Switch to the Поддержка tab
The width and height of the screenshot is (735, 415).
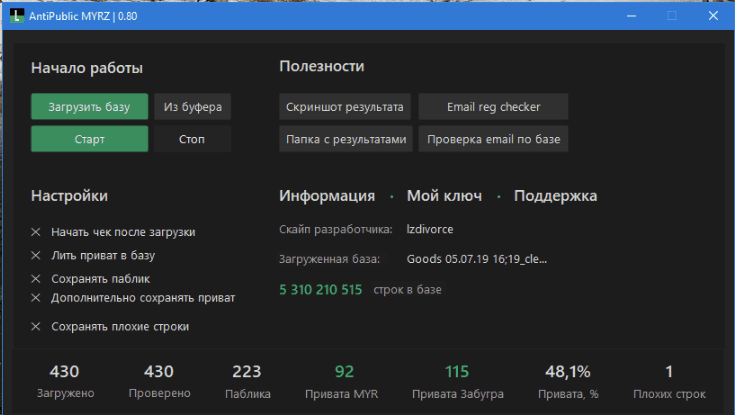(555, 196)
